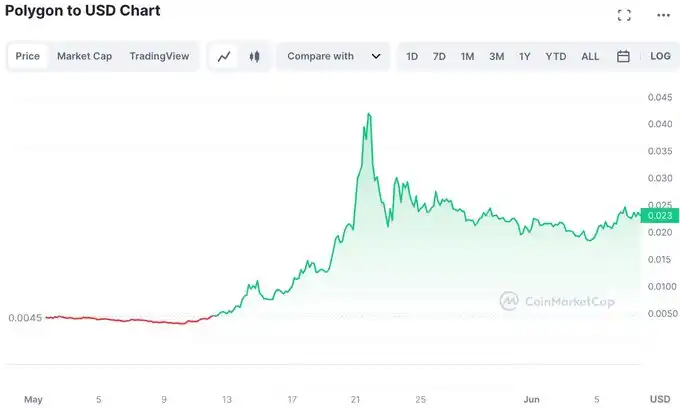This screenshot has height=408, width=680.
Task: Show ALL price history
Action: click(590, 57)
